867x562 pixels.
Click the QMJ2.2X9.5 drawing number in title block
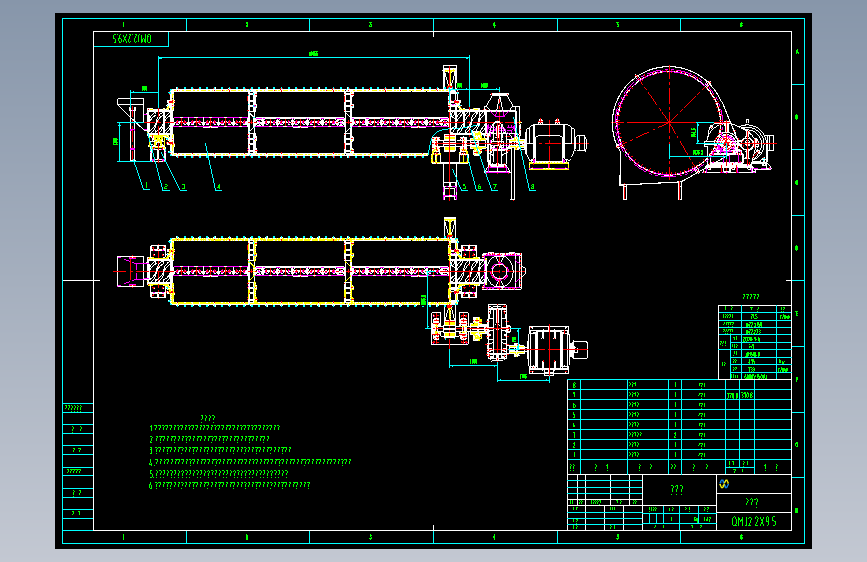click(754, 522)
